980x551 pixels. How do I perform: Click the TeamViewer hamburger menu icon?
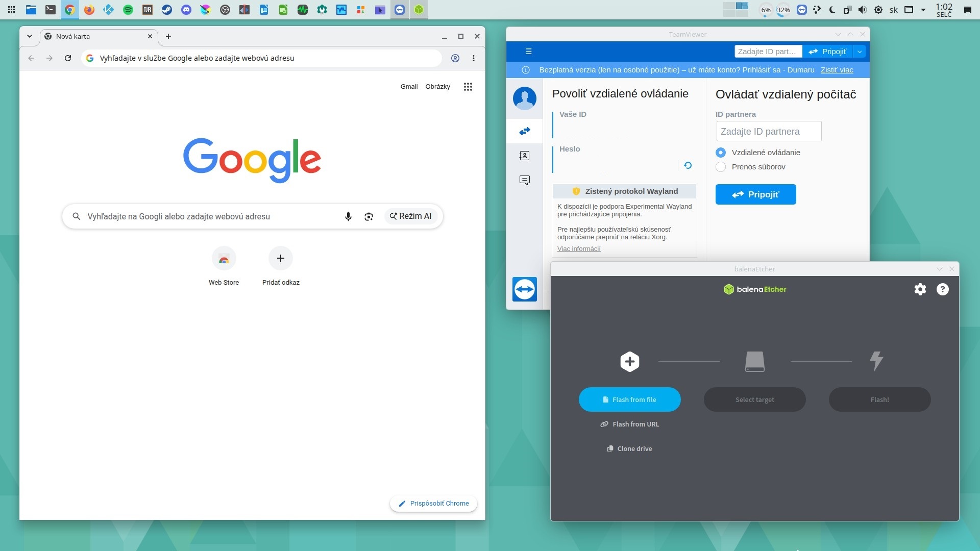tap(528, 51)
